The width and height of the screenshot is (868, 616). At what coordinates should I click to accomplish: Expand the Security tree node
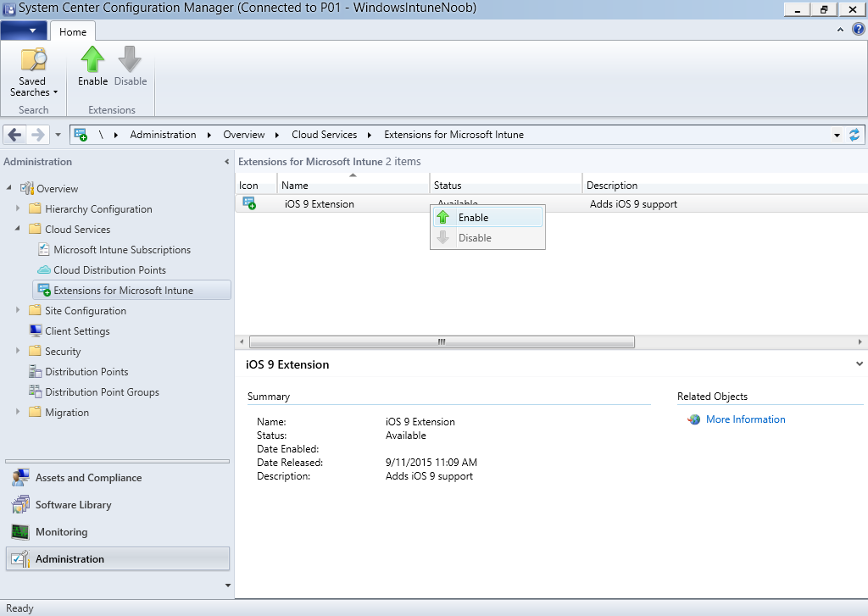pos(18,351)
